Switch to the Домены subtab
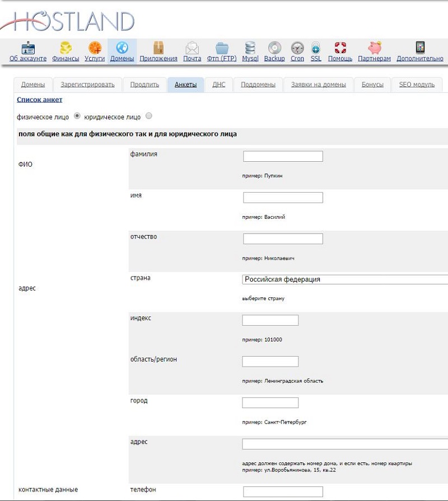Viewport: 448px width, 501px height. (x=33, y=85)
